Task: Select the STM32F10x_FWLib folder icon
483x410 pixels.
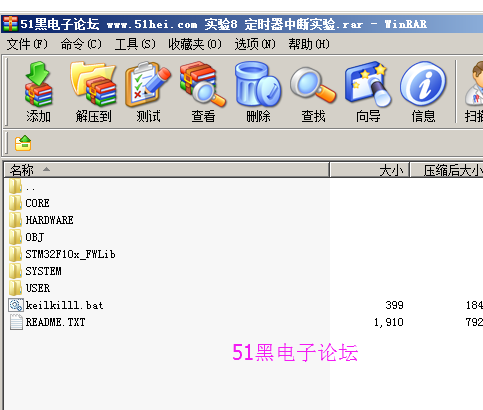Action: [15, 254]
